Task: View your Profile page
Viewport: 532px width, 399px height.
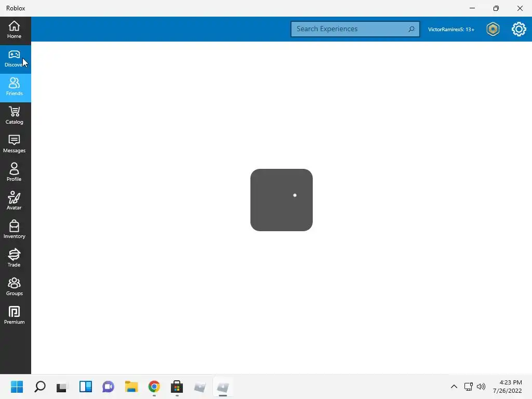Action: [15, 174]
